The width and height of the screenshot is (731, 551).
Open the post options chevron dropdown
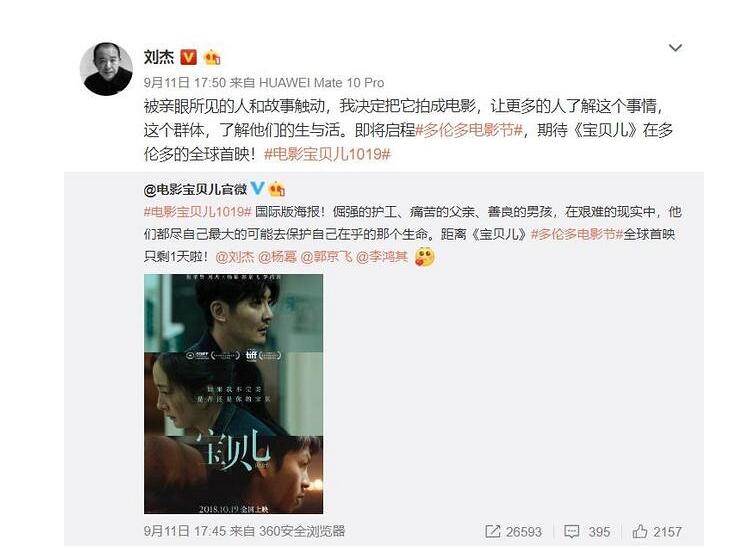point(675,48)
